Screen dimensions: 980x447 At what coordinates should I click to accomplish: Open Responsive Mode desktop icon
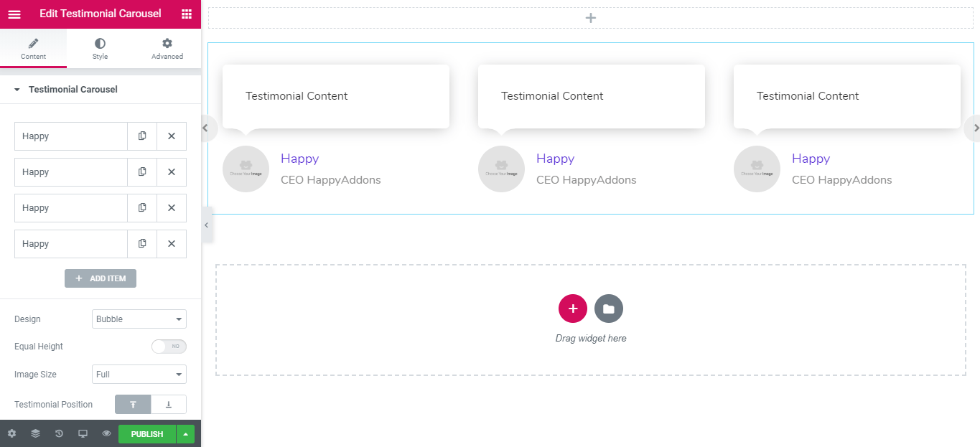tap(83, 434)
